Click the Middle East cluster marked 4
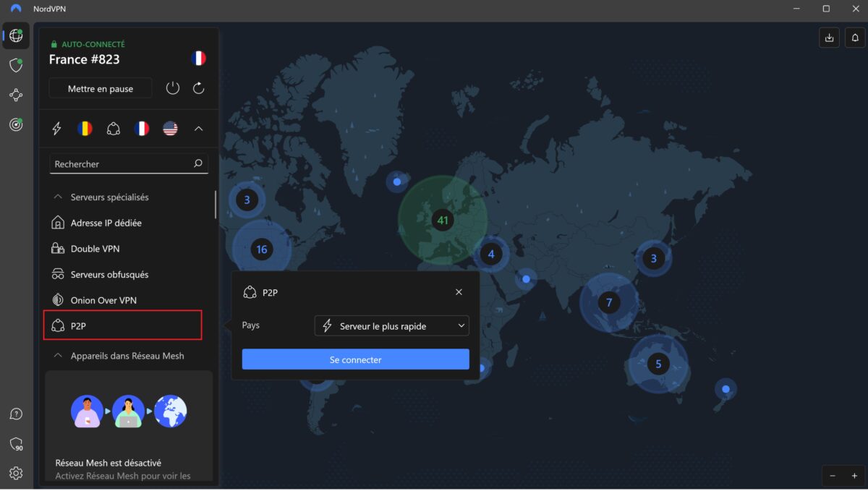Viewport: 868px width, 491px height. point(491,254)
